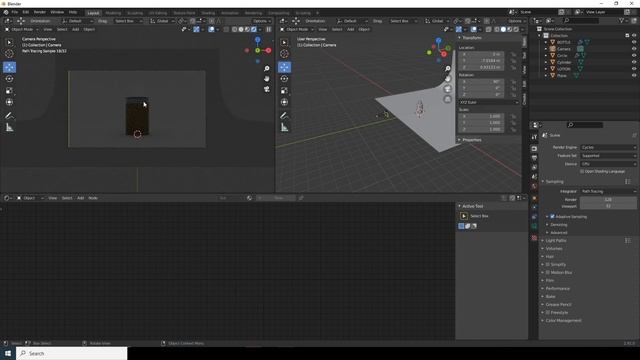The height and width of the screenshot is (360, 640).
Task: Select the Scale tool in left viewport
Action: click(x=9, y=91)
